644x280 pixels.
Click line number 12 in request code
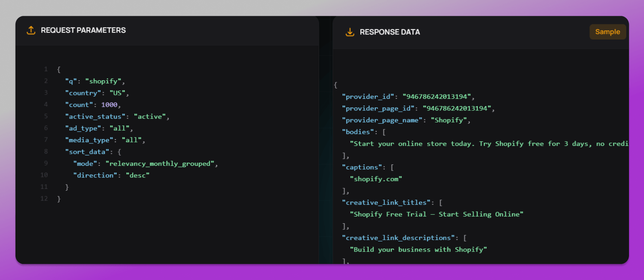pyautogui.click(x=44, y=199)
